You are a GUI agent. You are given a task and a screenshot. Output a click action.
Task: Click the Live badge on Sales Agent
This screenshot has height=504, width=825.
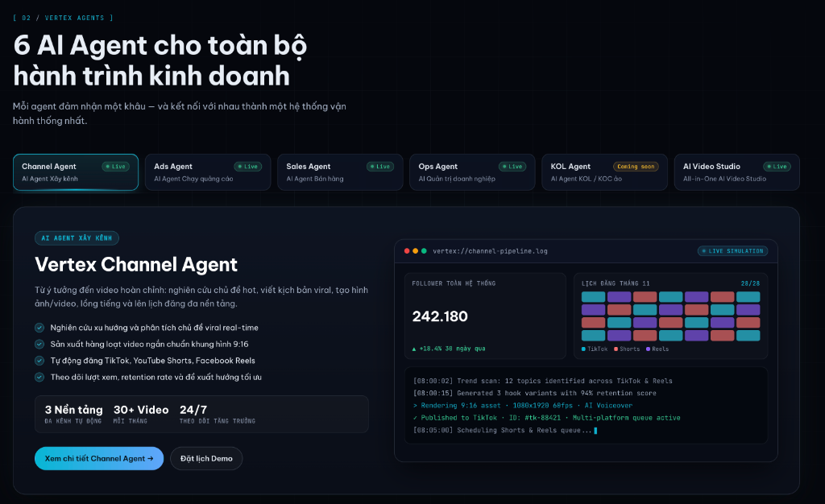[x=380, y=167]
